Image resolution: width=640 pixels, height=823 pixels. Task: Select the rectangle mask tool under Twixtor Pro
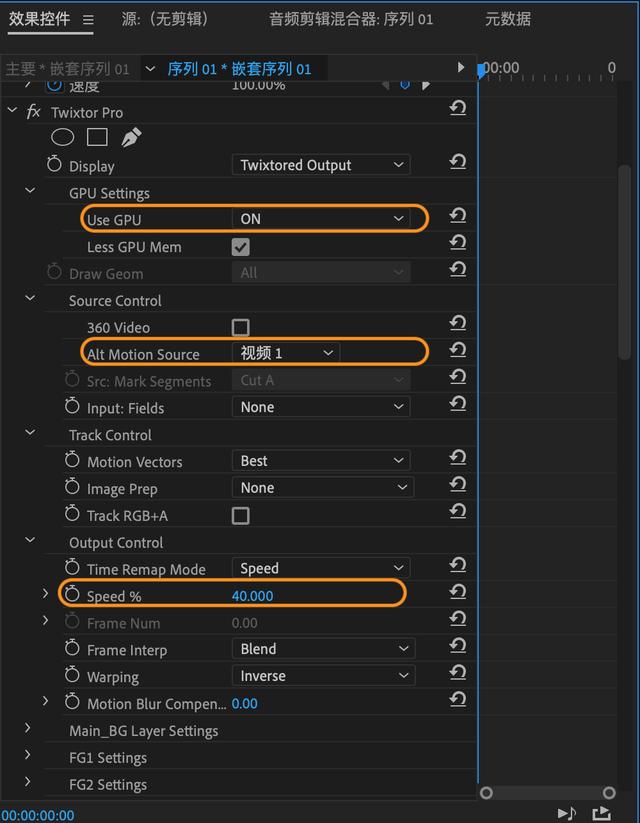pos(97,138)
